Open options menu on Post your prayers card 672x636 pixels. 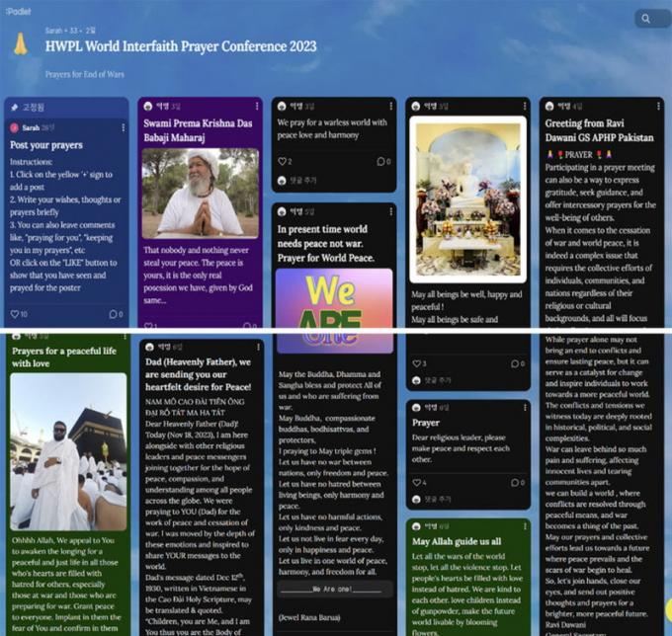[124, 127]
